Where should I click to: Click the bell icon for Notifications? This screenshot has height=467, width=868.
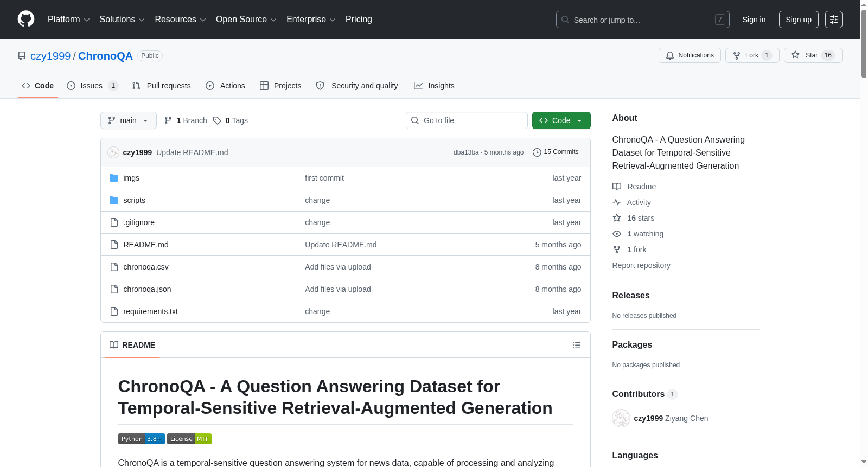tap(670, 55)
